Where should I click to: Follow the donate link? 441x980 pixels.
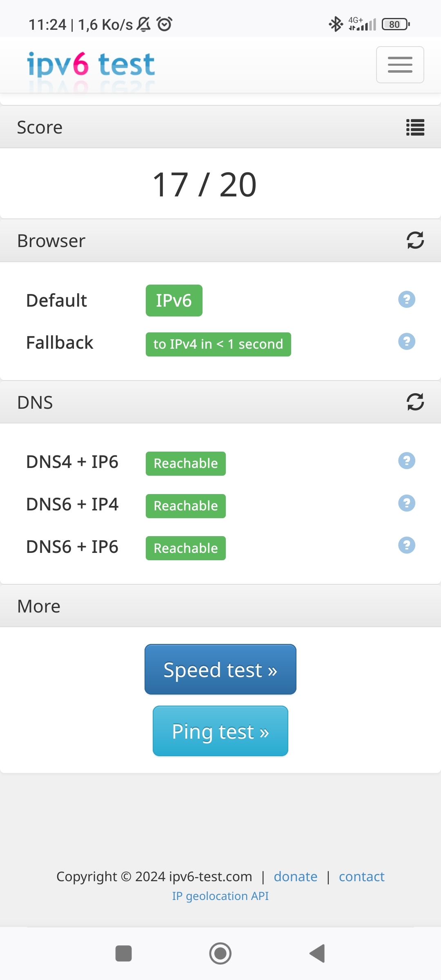pyautogui.click(x=295, y=877)
